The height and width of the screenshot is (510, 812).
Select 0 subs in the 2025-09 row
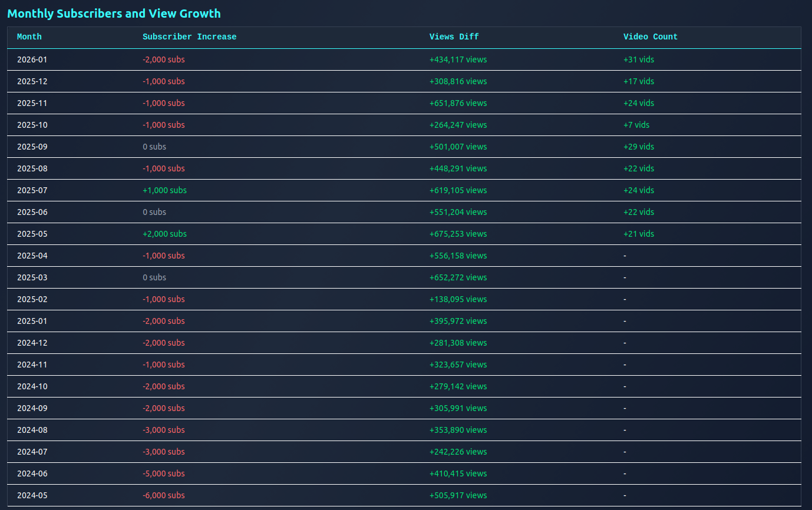pyautogui.click(x=154, y=147)
